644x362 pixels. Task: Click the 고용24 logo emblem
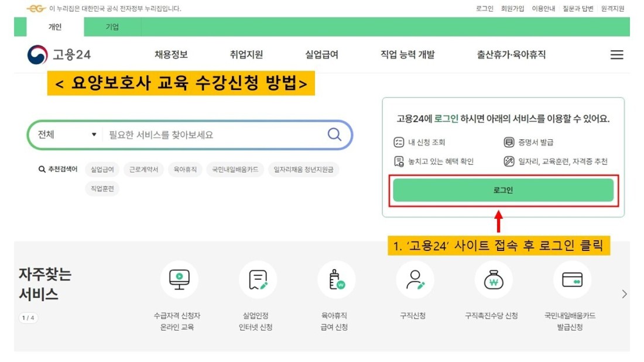click(x=37, y=54)
